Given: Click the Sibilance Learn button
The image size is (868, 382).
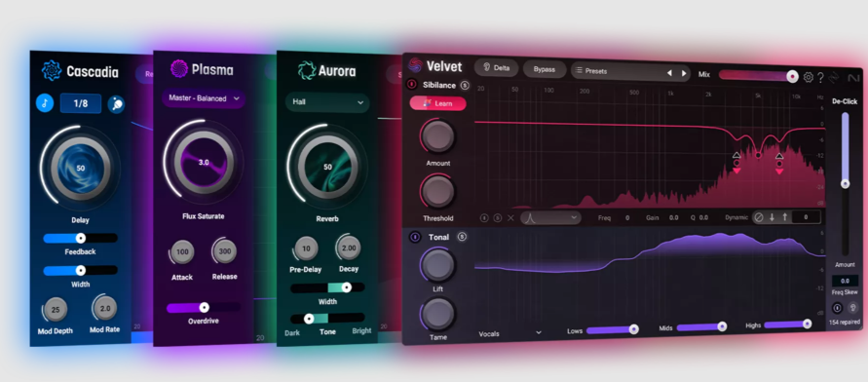Looking at the screenshot, I should coord(437,103).
